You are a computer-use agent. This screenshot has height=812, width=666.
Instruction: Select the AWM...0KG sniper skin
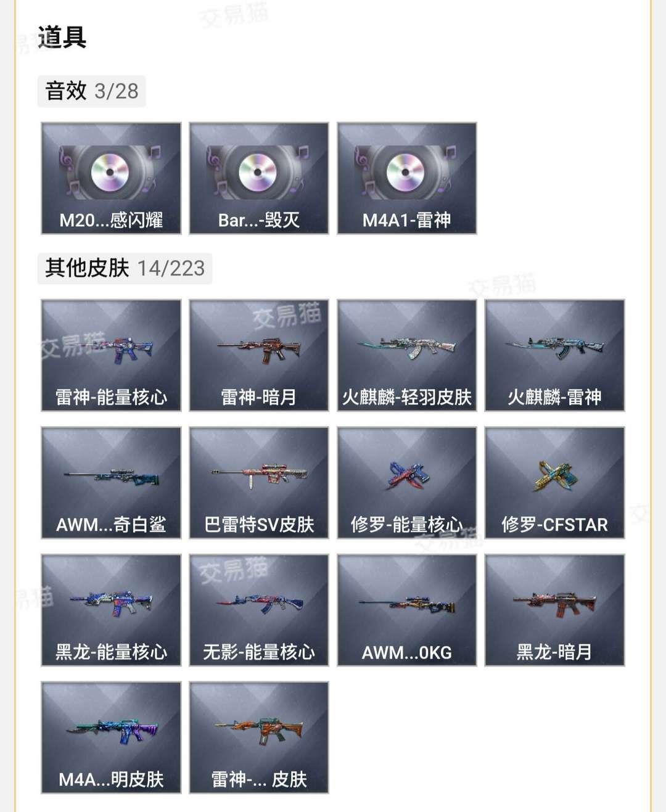407,610
